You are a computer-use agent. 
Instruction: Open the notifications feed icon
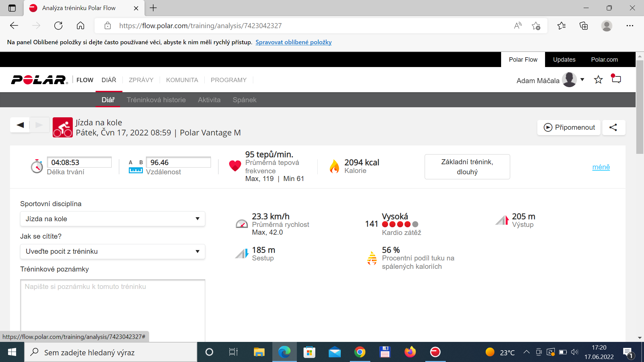tap(616, 79)
